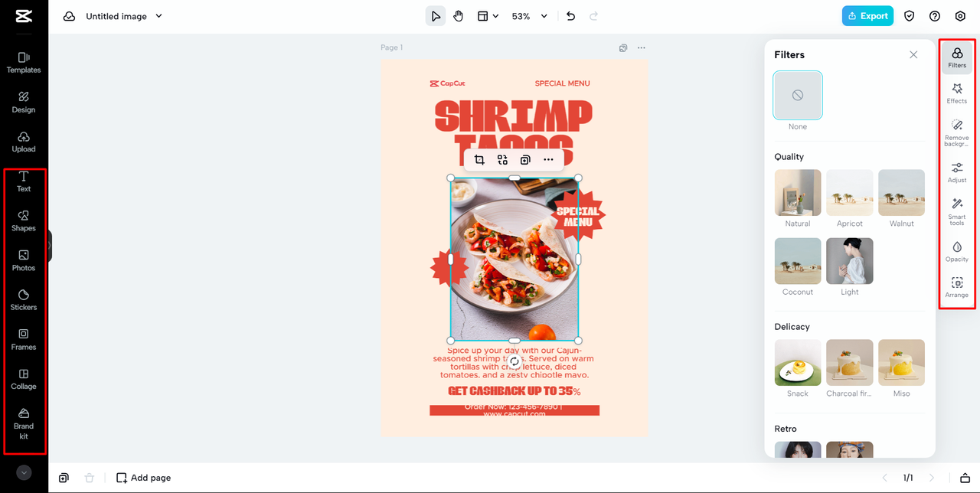Click Remove background tool
Image resolution: width=980 pixels, height=493 pixels.
point(957,132)
